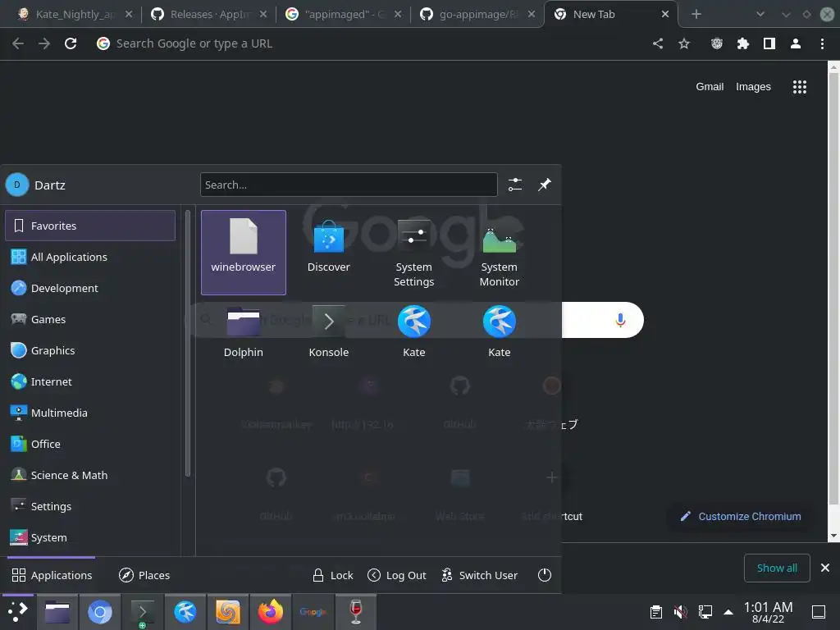Switch to the Releases AppImage tab
Image resolution: width=840 pixels, height=630 pixels.
(x=209, y=15)
